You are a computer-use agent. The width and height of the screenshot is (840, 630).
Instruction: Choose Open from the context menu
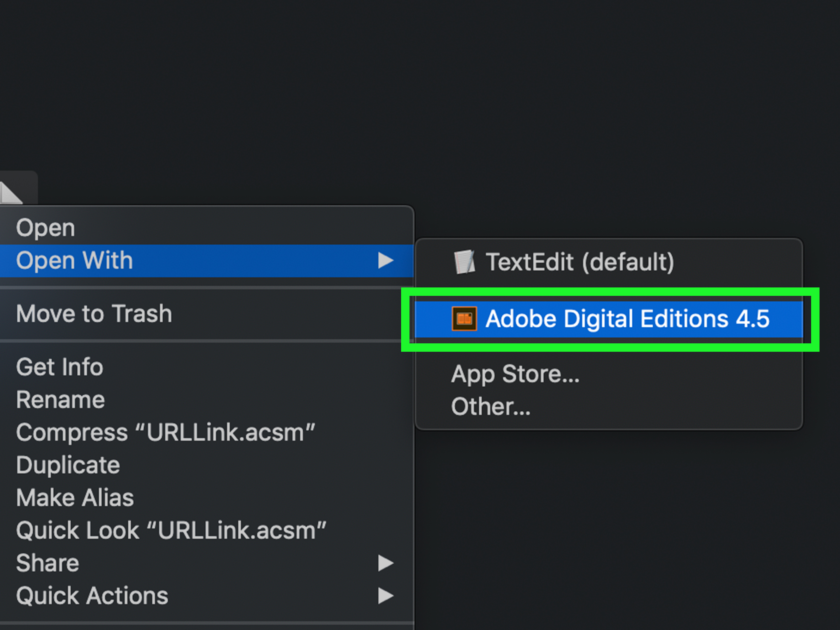[x=207, y=228]
